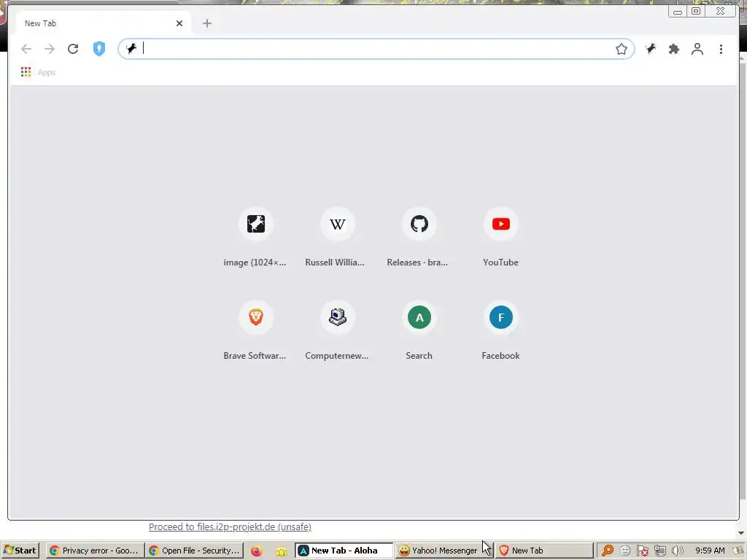
Task: Open the user profile icon
Action: [697, 49]
